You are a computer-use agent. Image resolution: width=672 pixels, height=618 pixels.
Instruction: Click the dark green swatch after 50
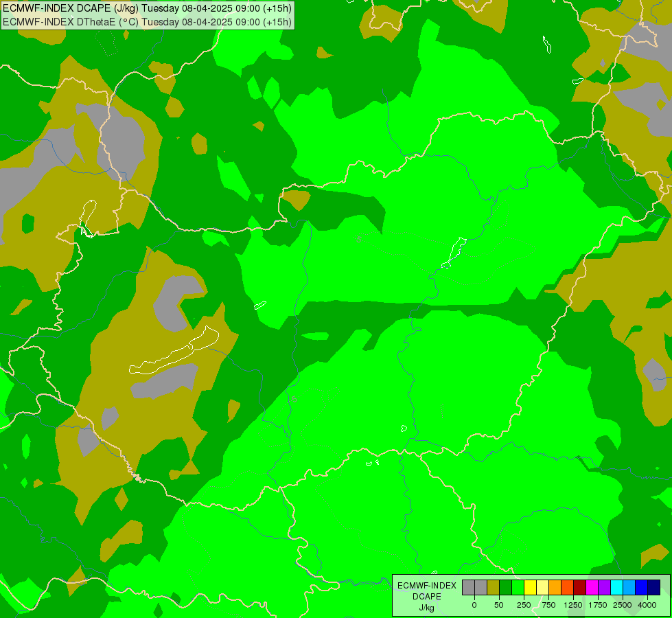coord(505,588)
